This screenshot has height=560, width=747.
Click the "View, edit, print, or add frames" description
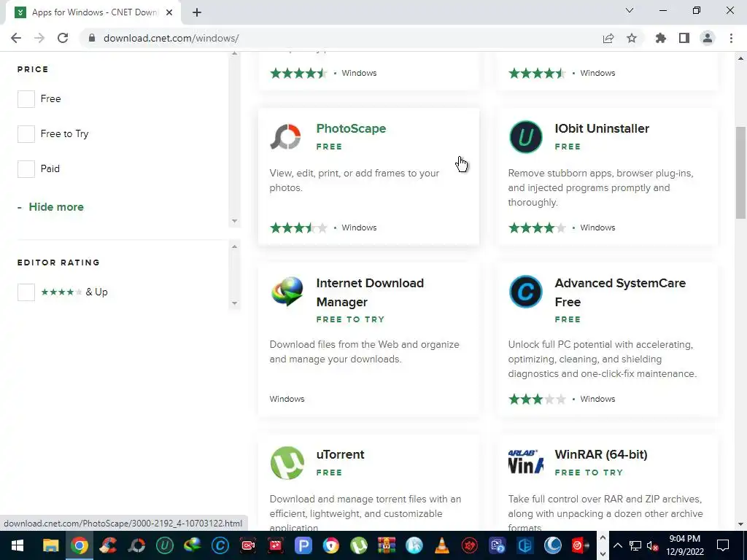(x=354, y=181)
